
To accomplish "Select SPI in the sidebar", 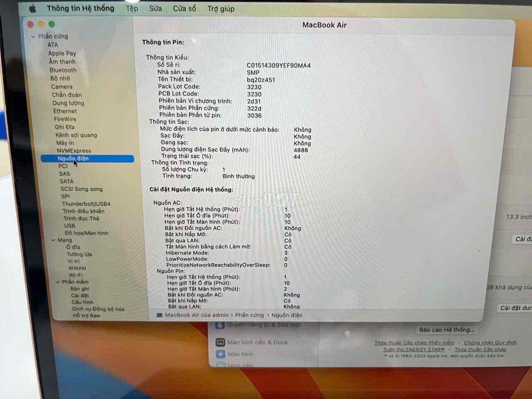I will pyautogui.click(x=65, y=196).
